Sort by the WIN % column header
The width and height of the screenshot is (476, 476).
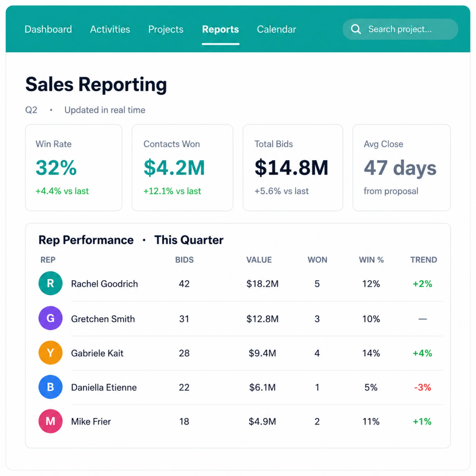click(371, 260)
